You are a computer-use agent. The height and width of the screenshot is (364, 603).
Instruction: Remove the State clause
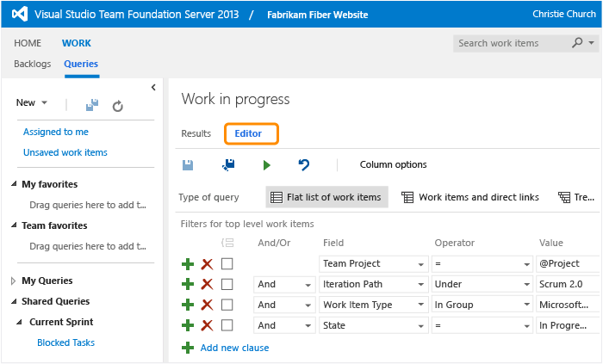207,325
